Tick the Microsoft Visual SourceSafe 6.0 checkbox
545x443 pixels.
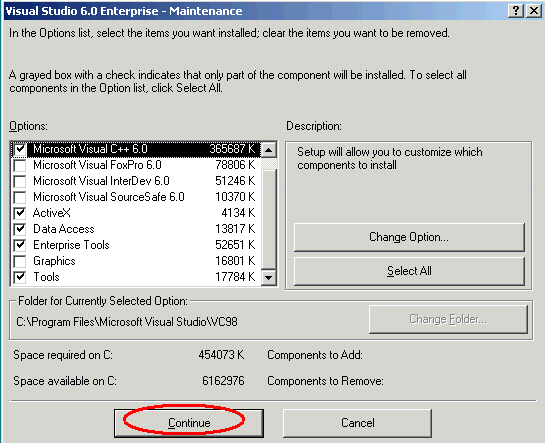click(20, 197)
